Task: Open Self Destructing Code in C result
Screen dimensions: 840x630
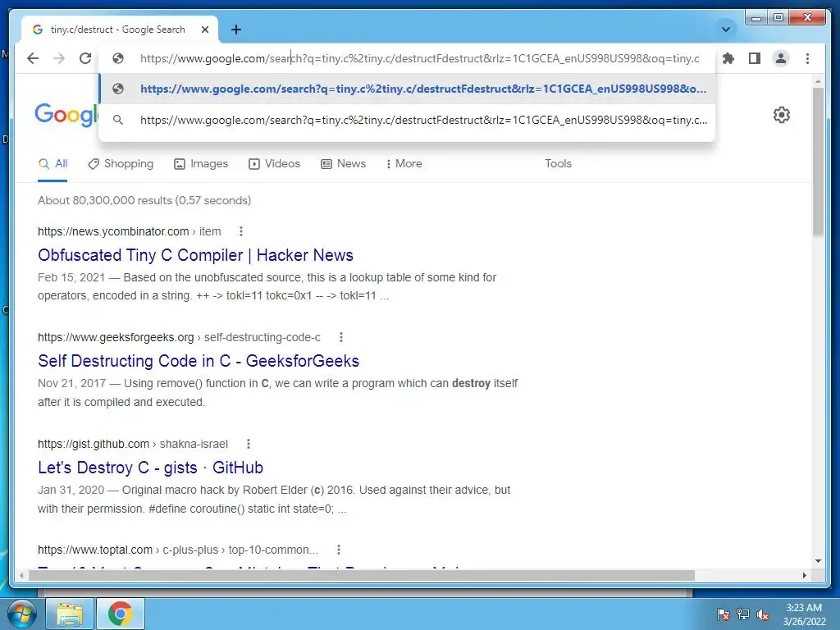Action: tap(199, 361)
